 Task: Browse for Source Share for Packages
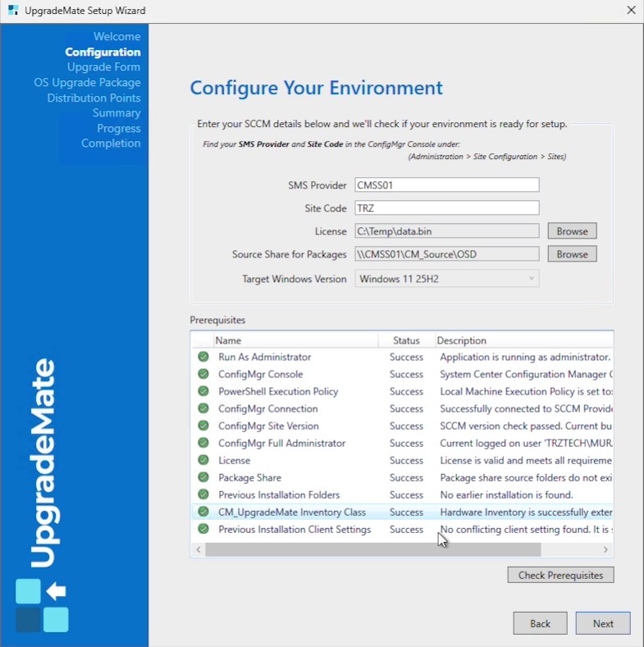click(572, 254)
